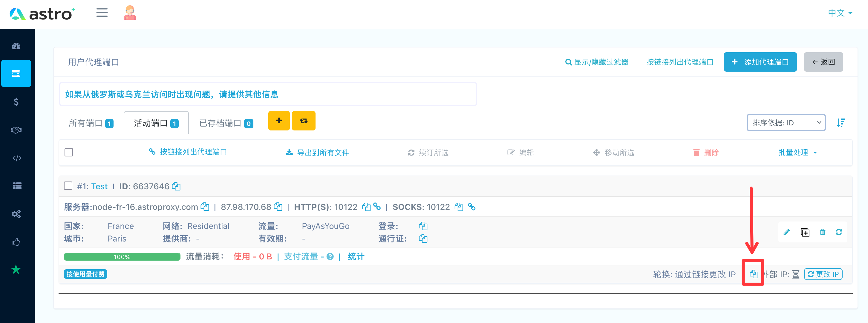Click the duplicate port icon
The image size is (868, 323).
tap(805, 232)
